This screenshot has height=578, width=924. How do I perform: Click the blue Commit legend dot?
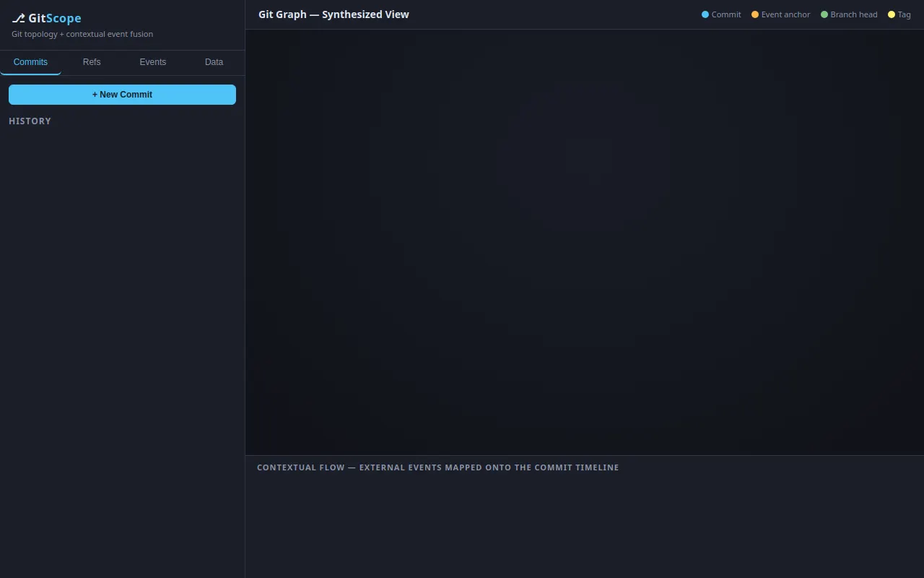[705, 14]
